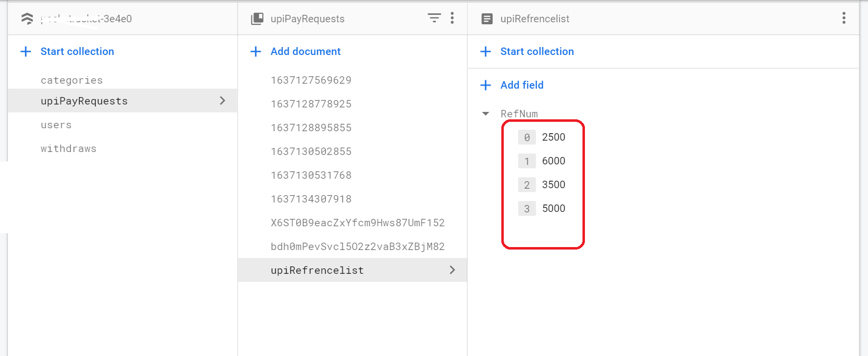Click the upiRefrencelist document icon
This screenshot has width=868, height=356.
pyautogui.click(x=487, y=19)
